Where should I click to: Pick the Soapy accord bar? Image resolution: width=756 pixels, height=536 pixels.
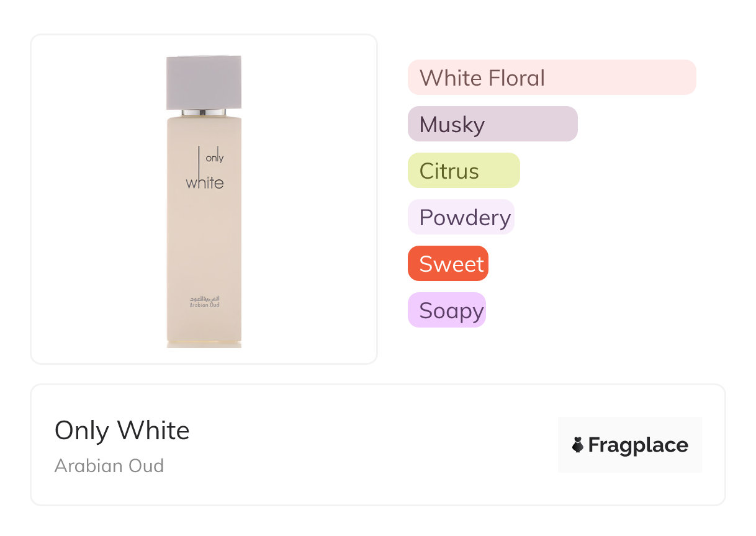[446, 310]
